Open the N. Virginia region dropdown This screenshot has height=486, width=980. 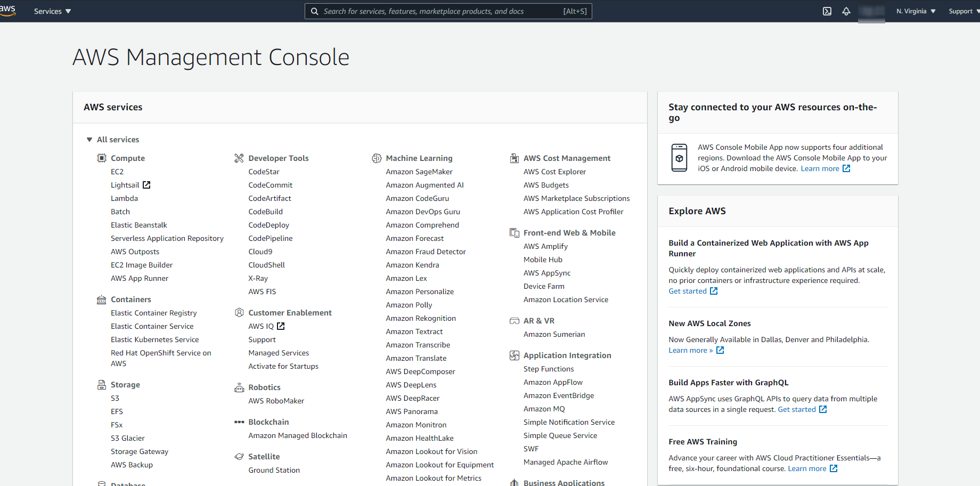point(915,11)
